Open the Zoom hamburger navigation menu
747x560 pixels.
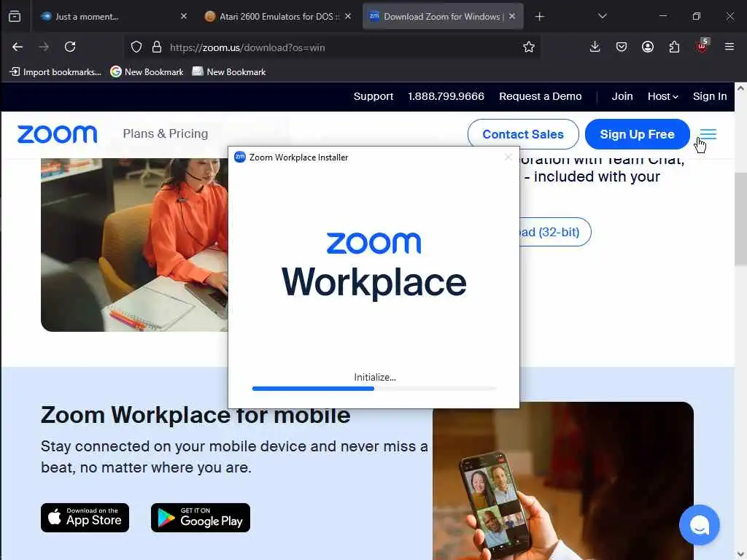pos(708,134)
